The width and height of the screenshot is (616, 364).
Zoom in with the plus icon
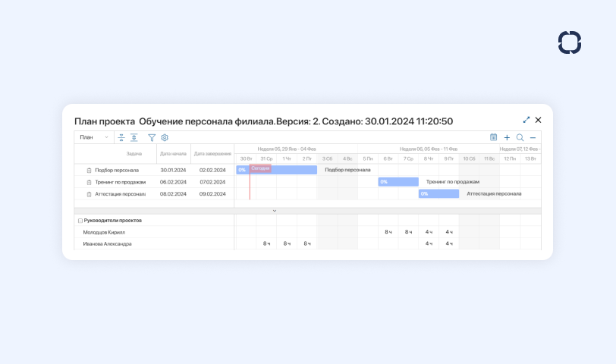507,137
